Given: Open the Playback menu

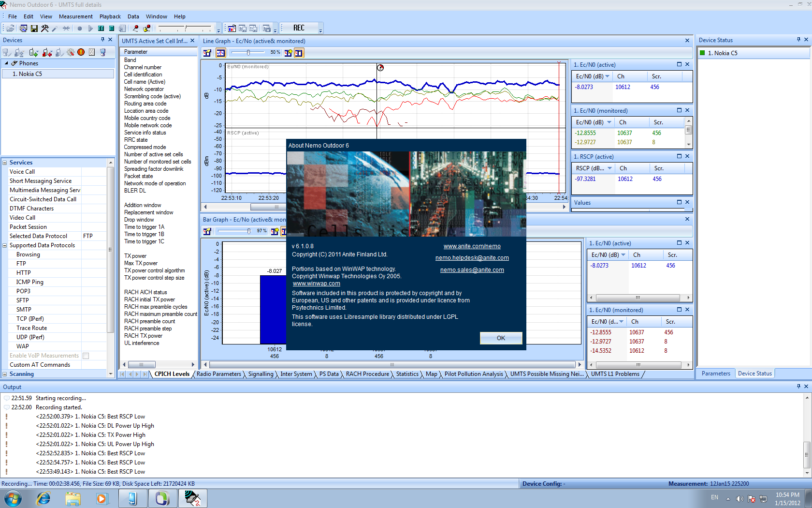Looking at the screenshot, I should tap(110, 16).
